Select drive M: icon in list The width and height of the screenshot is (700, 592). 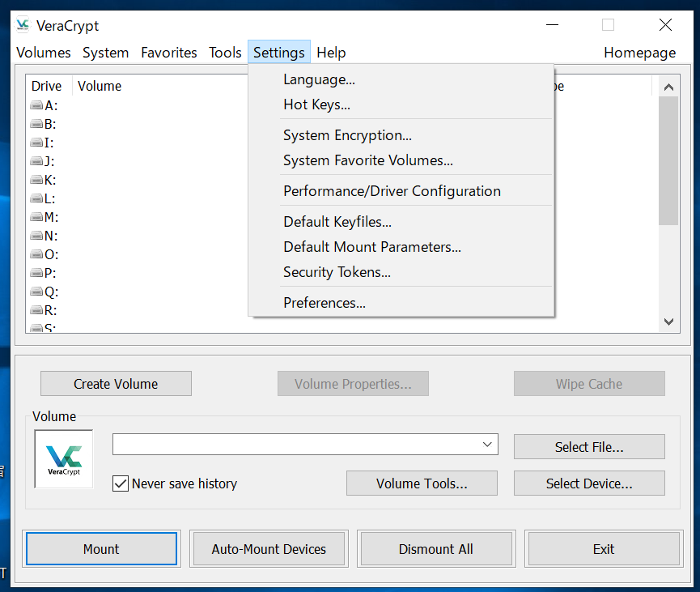(x=37, y=217)
